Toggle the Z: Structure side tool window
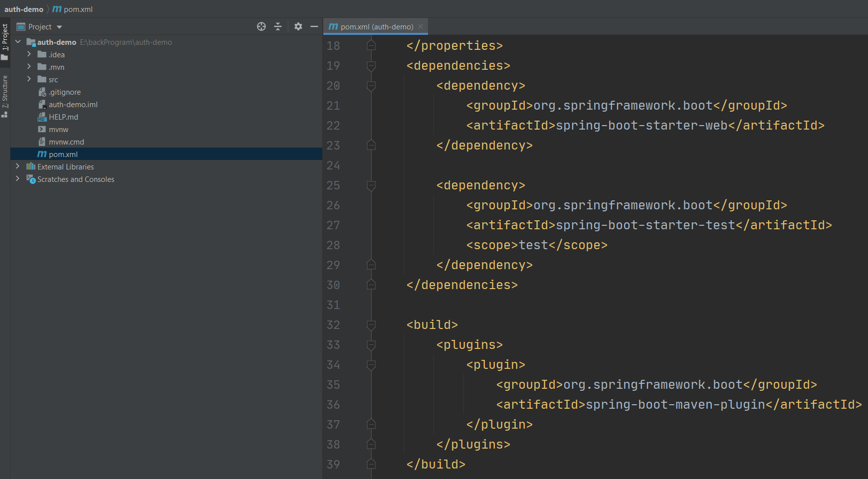The image size is (868, 479). click(x=5, y=97)
